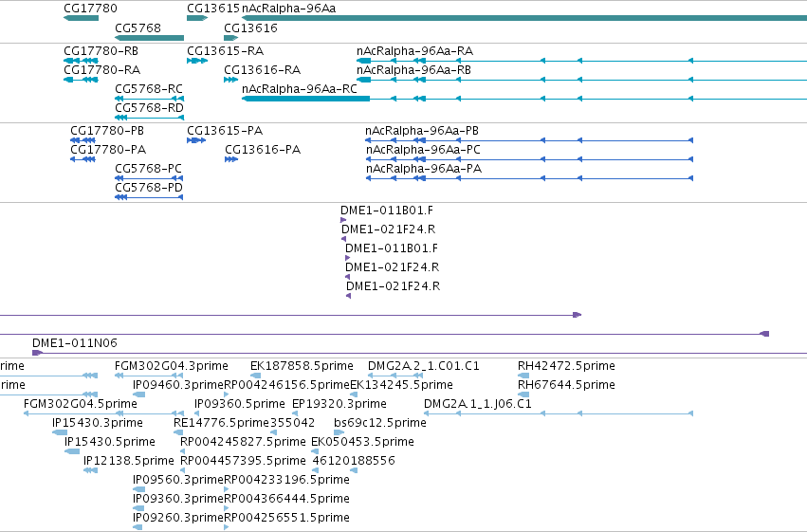Viewport: 807px width, 532px height.
Task: Select transcript nAcRalpha-96Aa-RB
Action: [413, 70]
